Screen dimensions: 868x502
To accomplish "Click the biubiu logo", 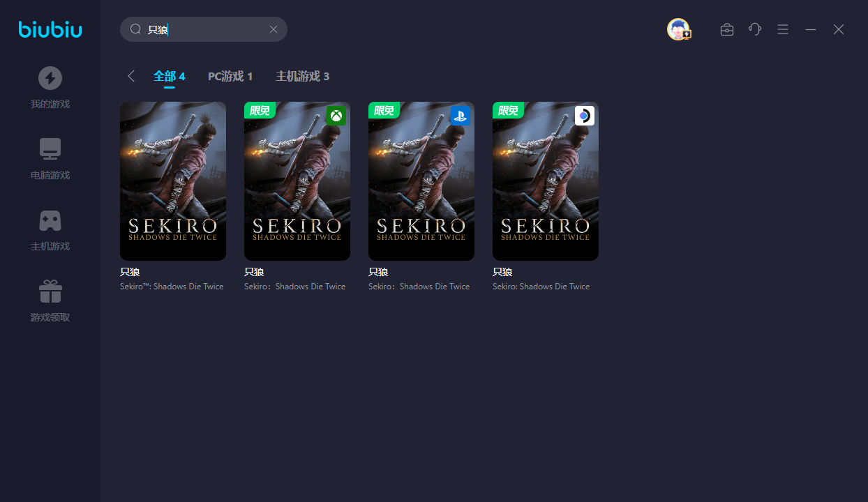I will (x=50, y=29).
